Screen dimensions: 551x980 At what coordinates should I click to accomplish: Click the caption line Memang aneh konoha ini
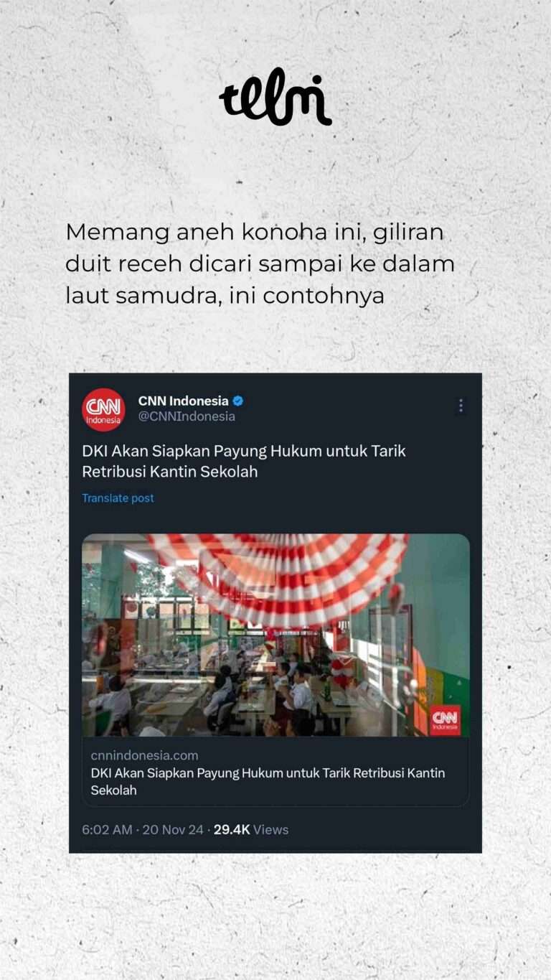(255, 233)
